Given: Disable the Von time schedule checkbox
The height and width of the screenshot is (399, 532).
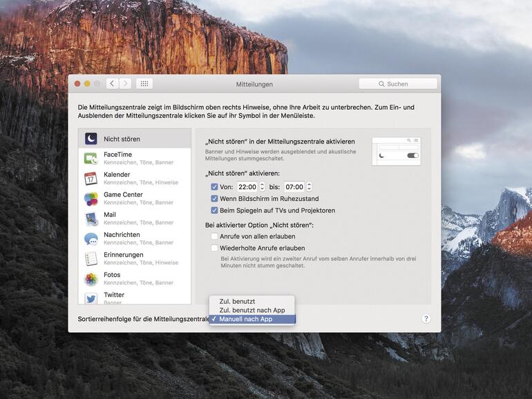Looking at the screenshot, I should pyautogui.click(x=214, y=187).
